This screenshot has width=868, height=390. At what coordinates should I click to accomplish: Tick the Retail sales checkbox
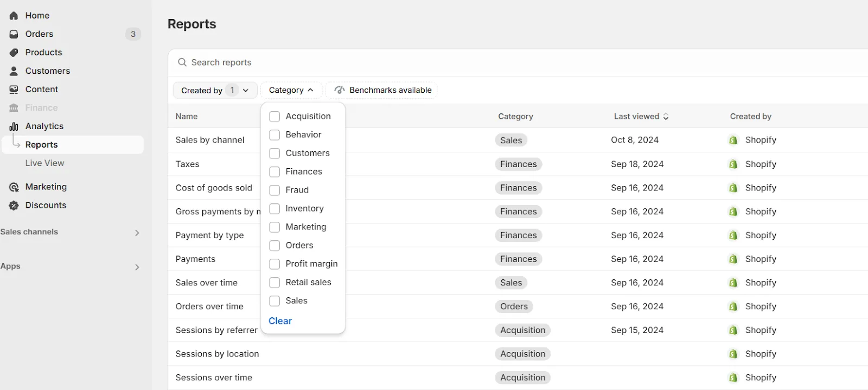(275, 283)
